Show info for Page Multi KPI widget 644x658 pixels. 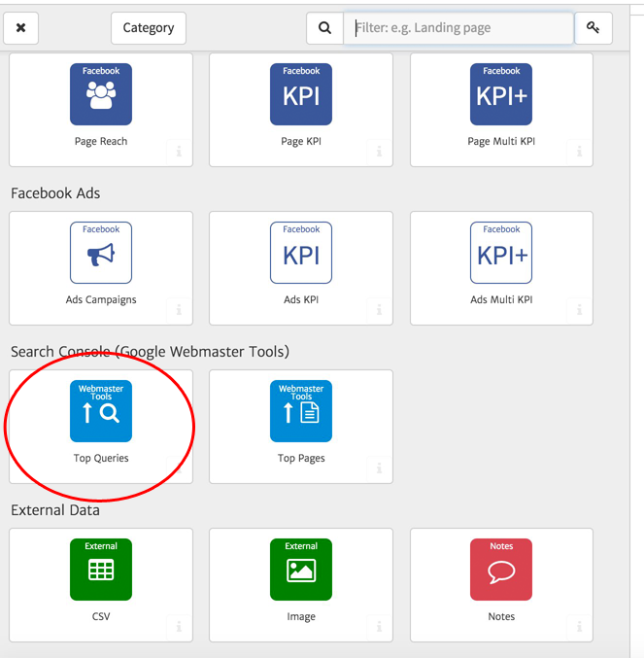(x=580, y=151)
